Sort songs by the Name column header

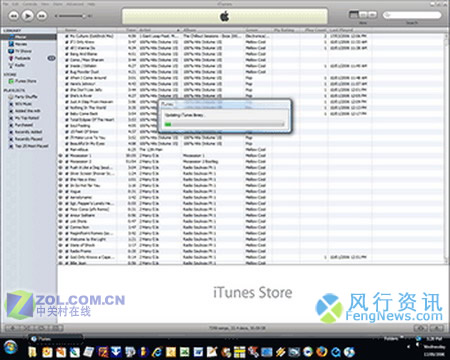[90, 30]
